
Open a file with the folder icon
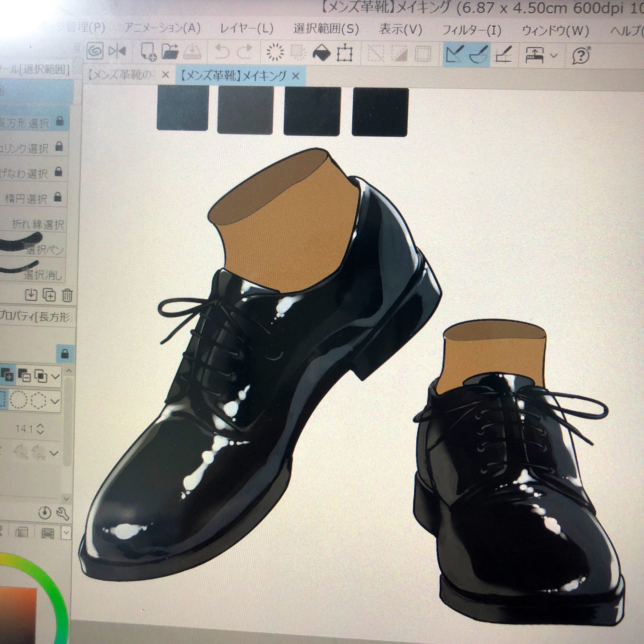point(170,52)
